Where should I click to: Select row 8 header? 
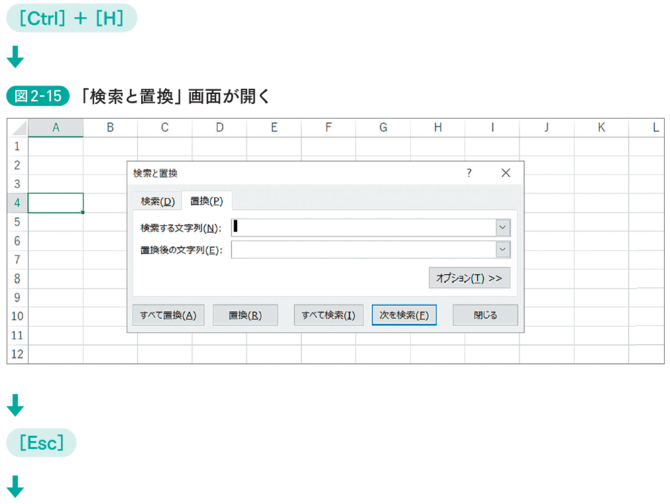tap(18, 278)
